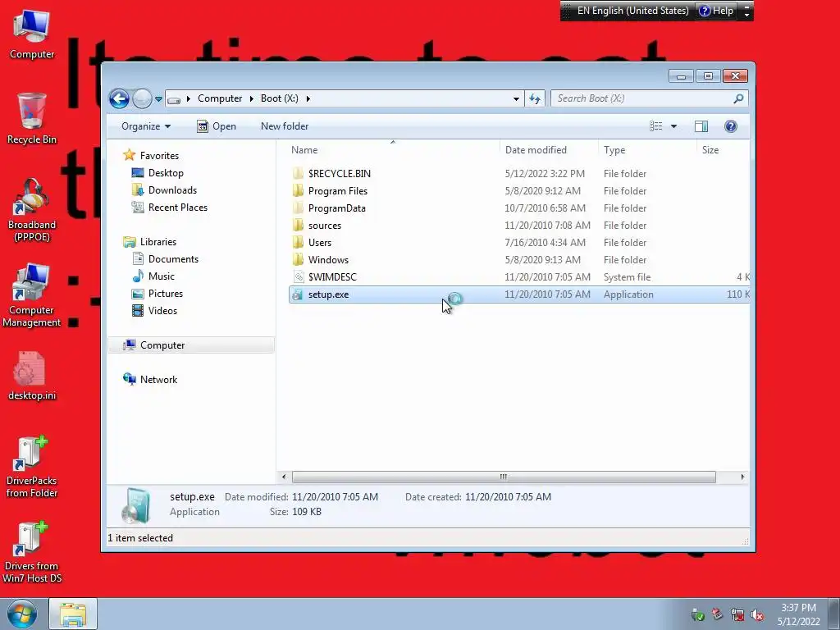Click the scrollbar right arrow
This screenshot has width=840, height=630.
pyautogui.click(x=742, y=477)
